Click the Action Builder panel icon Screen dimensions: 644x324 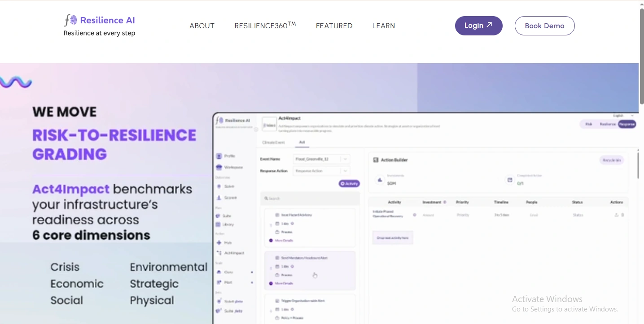pyautogui.click(x=376, y=160)
